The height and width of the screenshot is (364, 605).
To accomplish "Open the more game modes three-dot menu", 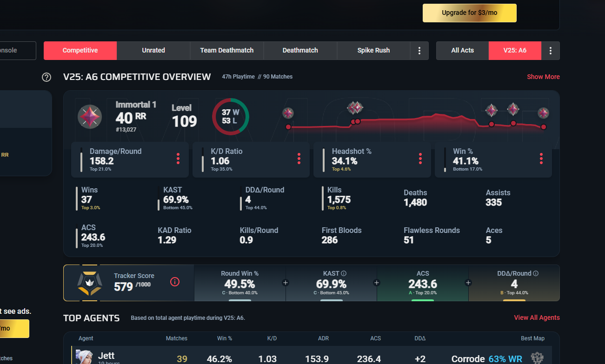I will coord(419,51).
